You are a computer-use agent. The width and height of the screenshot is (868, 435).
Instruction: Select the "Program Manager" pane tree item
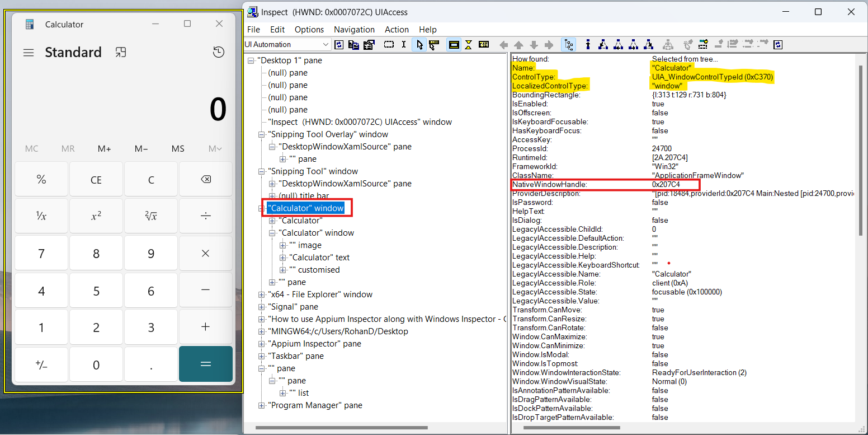click(315, 405)
